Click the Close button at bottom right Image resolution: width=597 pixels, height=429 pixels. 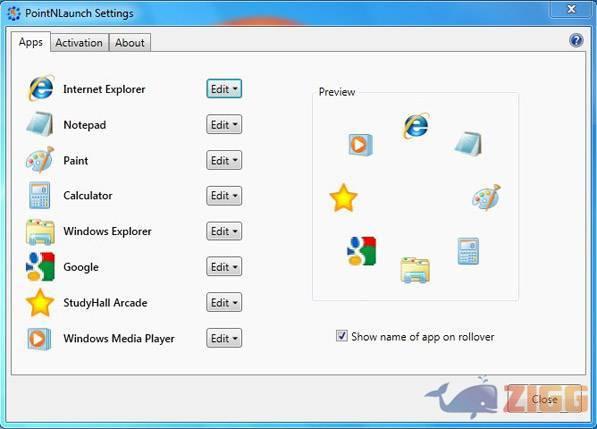(545, 399)
